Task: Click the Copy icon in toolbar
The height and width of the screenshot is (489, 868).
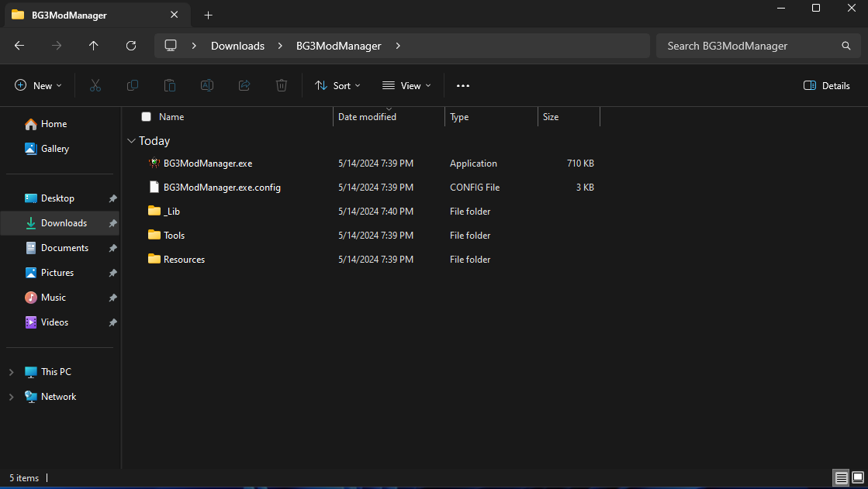Action: [x=133, y=85]
